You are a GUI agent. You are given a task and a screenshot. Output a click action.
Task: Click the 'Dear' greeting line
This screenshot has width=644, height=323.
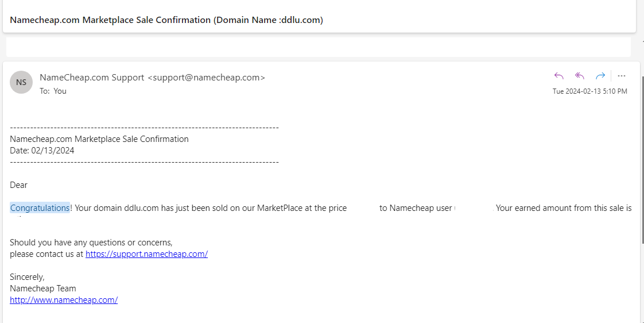click(x=18, y=185)
